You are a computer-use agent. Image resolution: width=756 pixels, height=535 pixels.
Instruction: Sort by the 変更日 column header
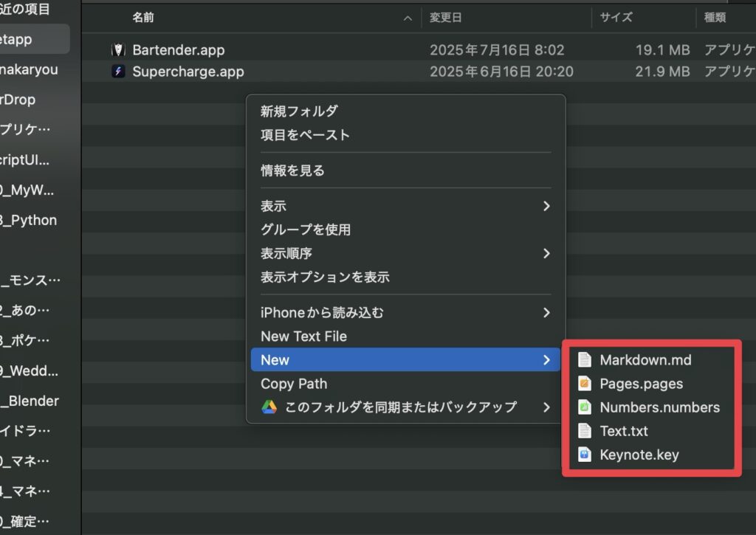click(x=445, y=18)
